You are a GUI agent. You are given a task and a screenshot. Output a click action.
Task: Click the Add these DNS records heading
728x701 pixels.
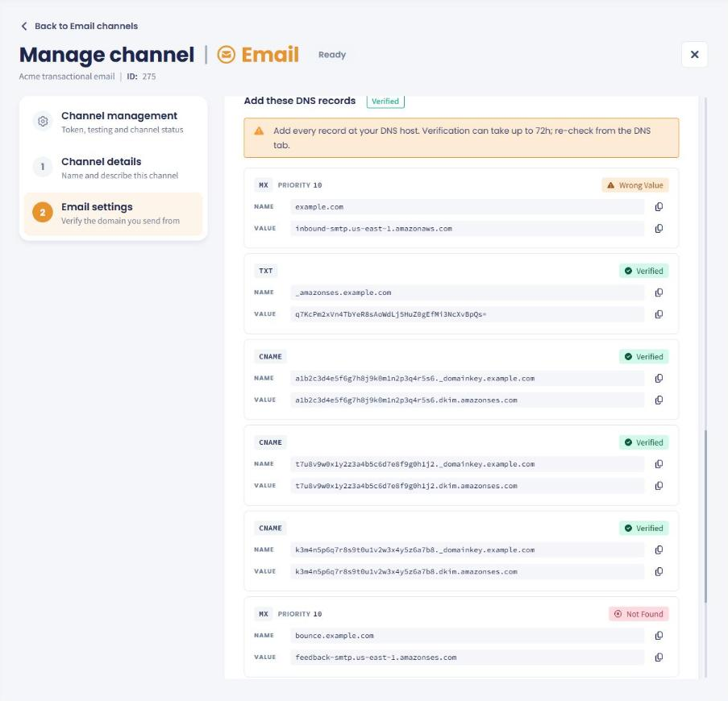(300, 101)
